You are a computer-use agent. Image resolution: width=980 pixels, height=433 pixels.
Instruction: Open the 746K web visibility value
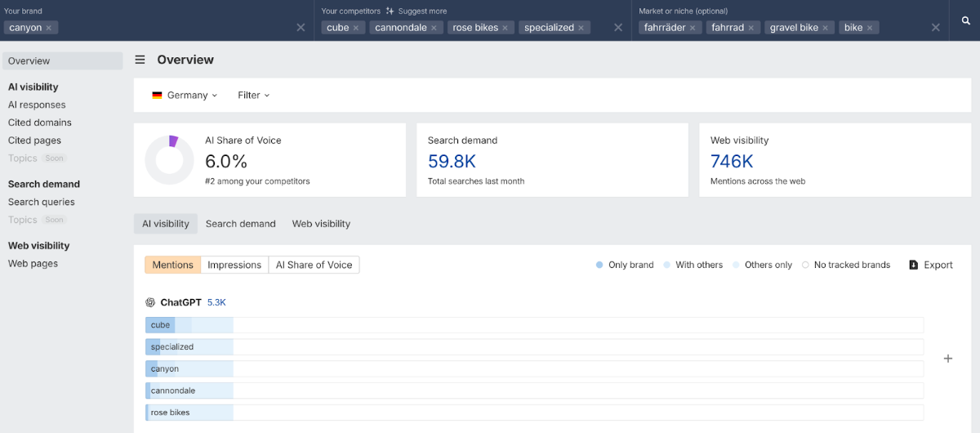(732, 162)
